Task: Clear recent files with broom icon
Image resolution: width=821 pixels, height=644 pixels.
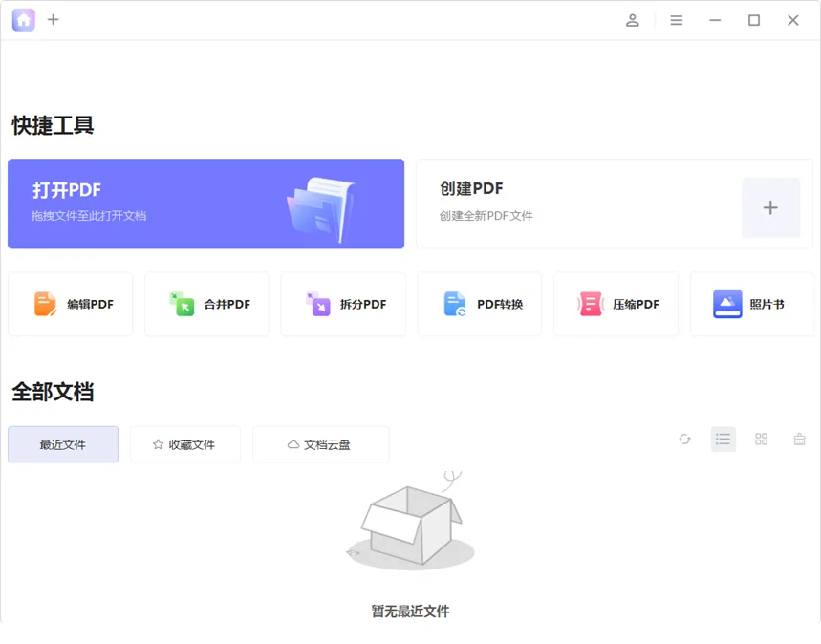Action: point(800,440)
